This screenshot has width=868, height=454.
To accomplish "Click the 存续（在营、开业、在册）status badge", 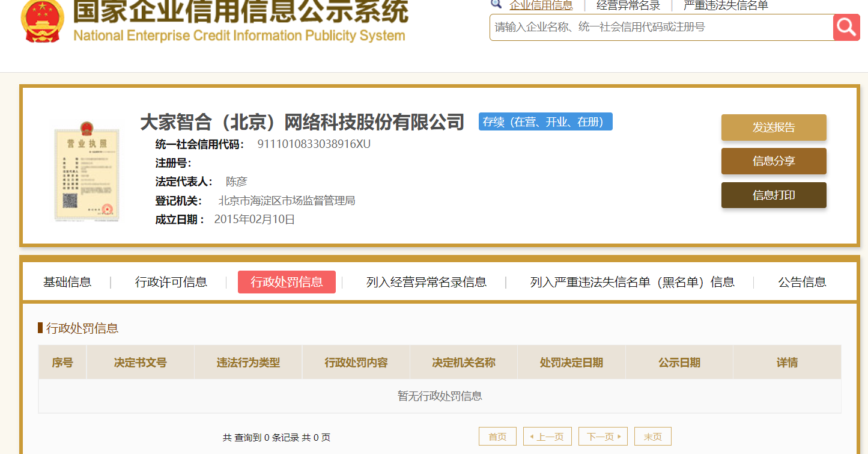I will [545, 121].
